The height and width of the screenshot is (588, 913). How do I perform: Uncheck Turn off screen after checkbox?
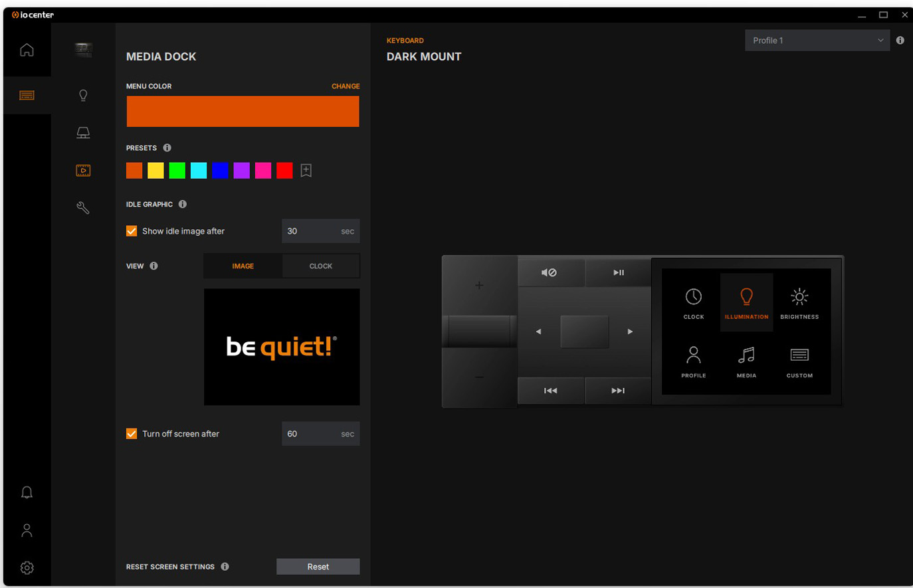tap(132, 434)
